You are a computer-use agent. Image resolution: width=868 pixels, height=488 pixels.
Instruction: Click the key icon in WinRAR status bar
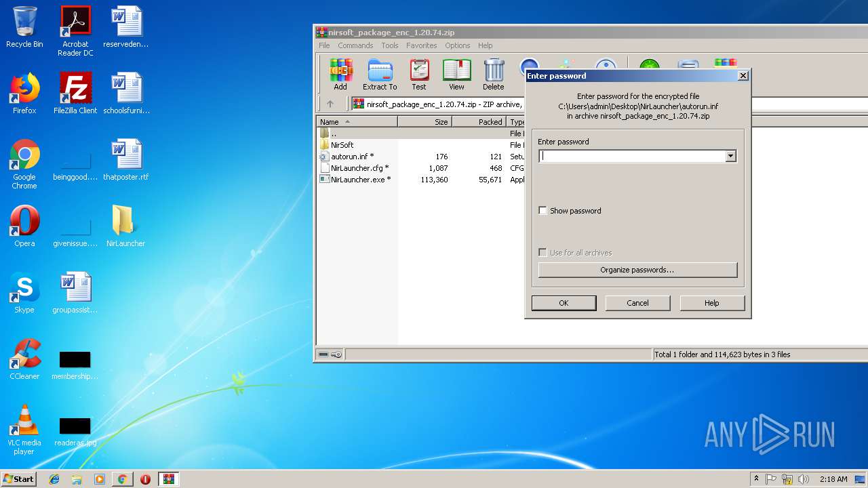pos(337,354)
